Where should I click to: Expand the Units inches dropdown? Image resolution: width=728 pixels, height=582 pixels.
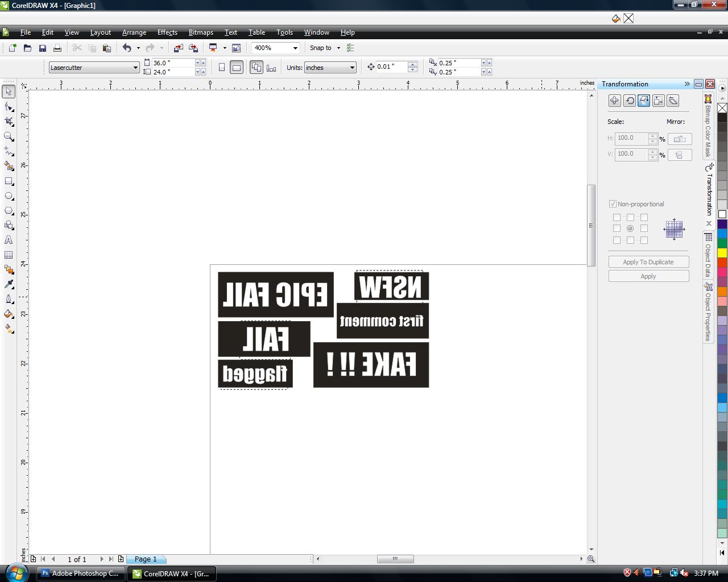(x=352, y=68)
